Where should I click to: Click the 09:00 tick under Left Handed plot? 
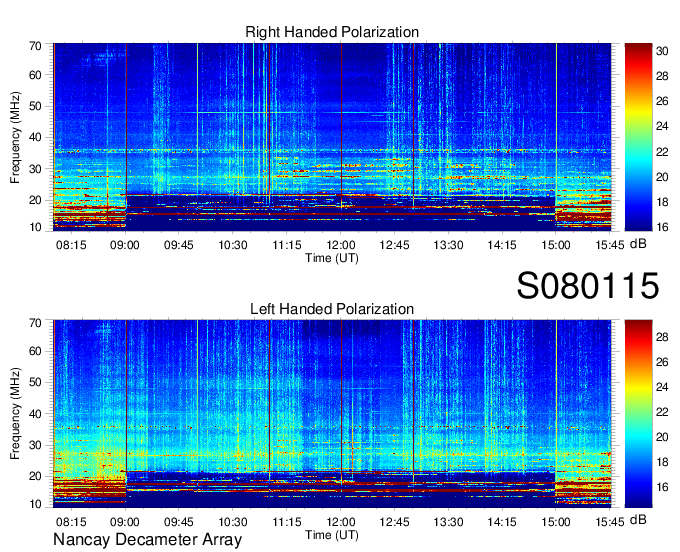(x=125, y=522)
